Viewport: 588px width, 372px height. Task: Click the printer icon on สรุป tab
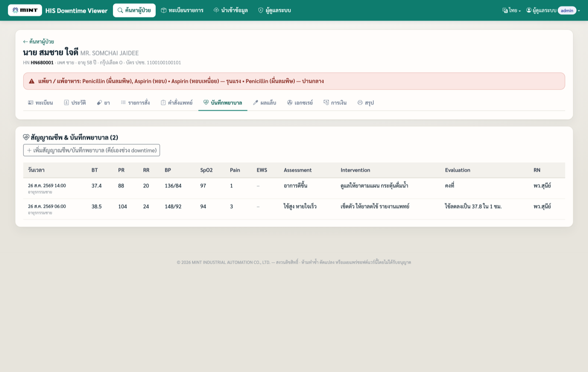[360, 102]
